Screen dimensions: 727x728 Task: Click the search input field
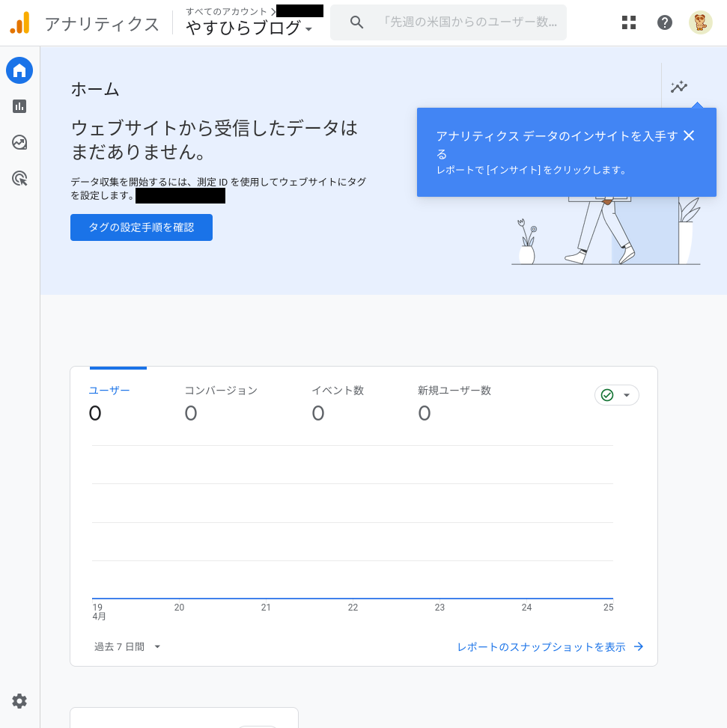tap(469, 22)
